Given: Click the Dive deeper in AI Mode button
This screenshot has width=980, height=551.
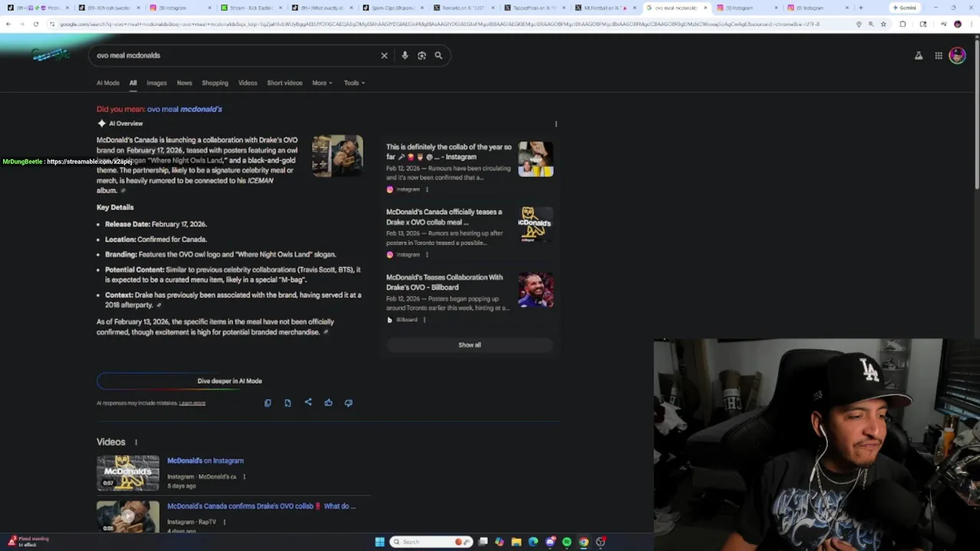Looking at the screenshot, I should click(230, 381).
